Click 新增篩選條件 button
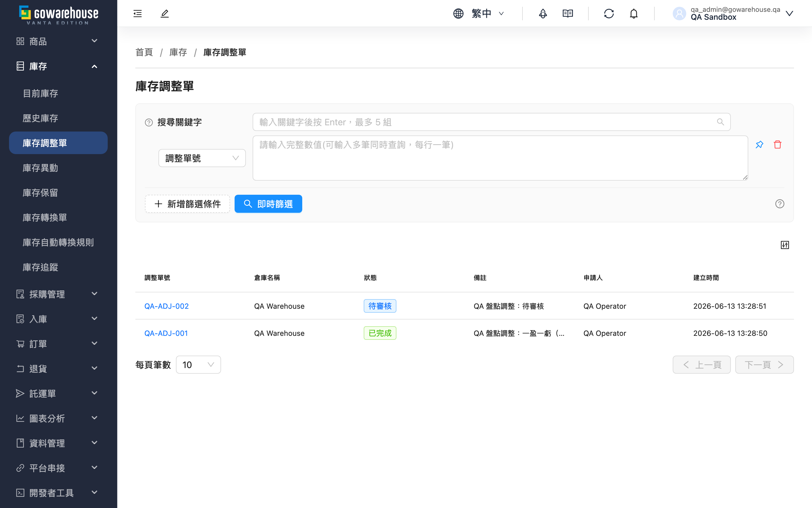The height and width of the screenshot is (508, 812). tap(187, 204)
